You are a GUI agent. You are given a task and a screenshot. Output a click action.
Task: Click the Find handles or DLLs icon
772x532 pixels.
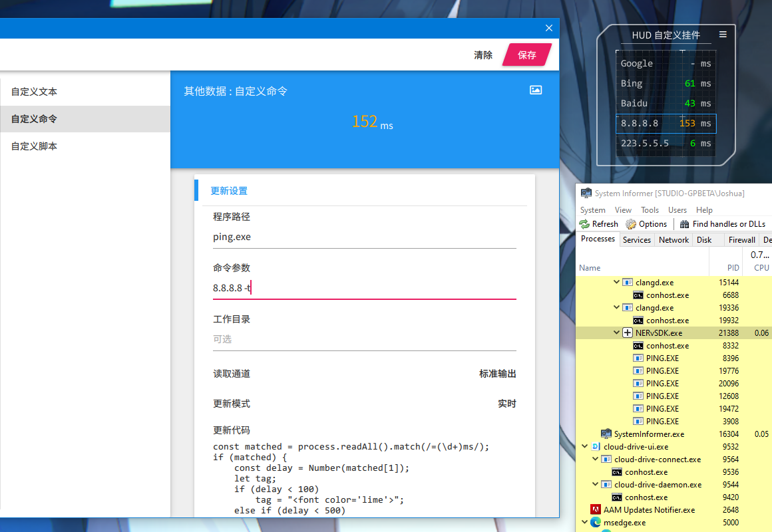pyautogui.click(x=684, y=224)
